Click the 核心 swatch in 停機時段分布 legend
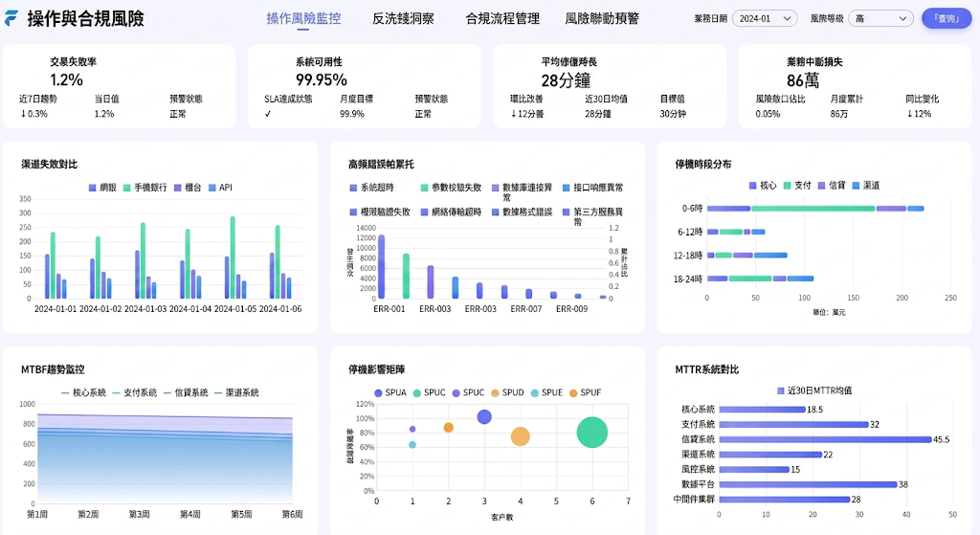Screen dimensions: 980x535 coord(753,186)
